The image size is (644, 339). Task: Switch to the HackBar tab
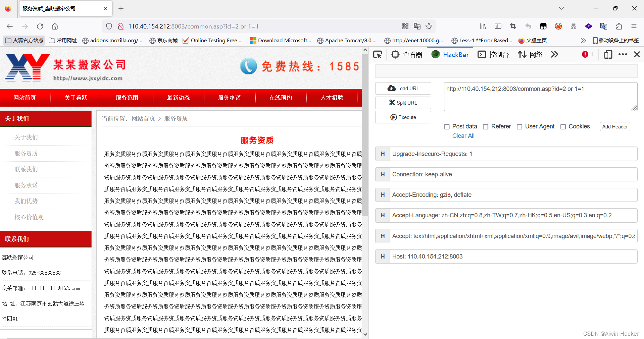(450, 54)
